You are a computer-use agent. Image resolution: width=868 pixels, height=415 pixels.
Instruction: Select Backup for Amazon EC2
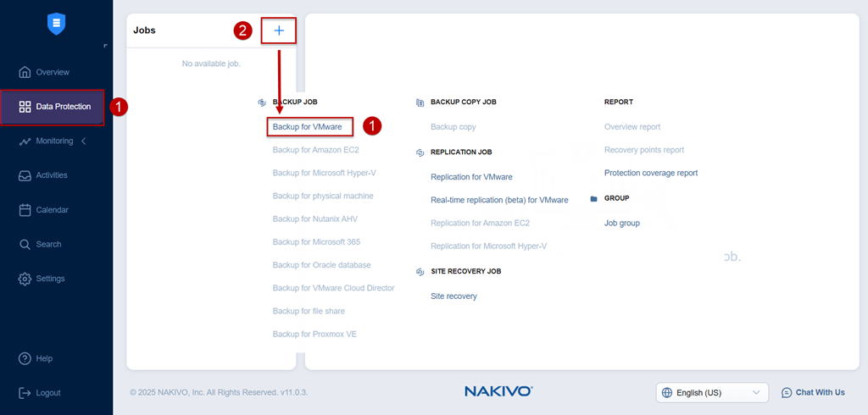point(316,149)
